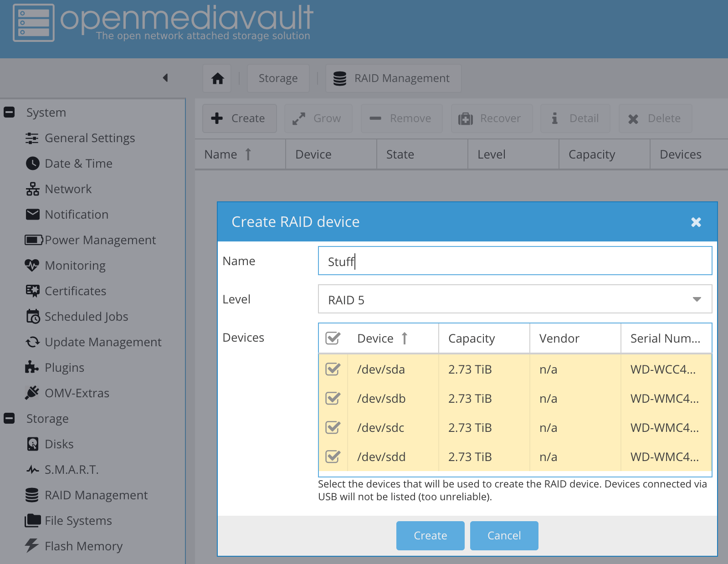Image resolution: width=728 pixels, height=564 pixels.
Task: Sort devices by Capacity column header
Action: [x=484, y=338]
